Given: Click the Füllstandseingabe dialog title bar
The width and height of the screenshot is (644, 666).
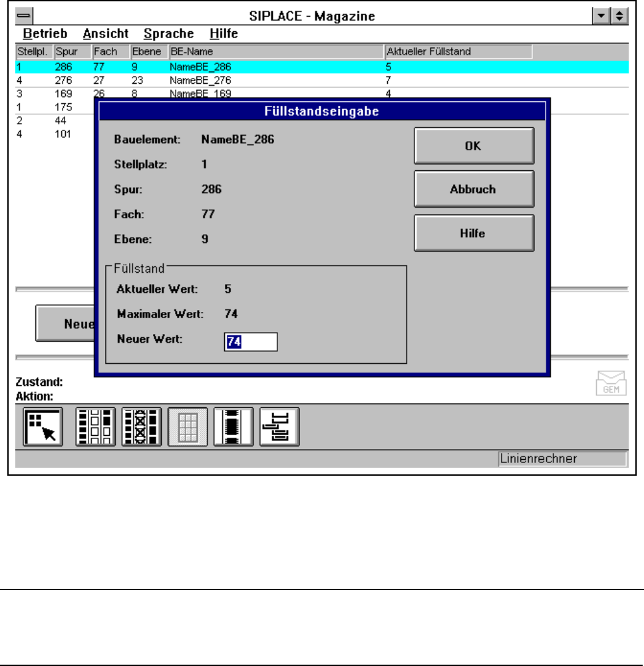Looking at the screenshot, I should (x=322, y=111).
